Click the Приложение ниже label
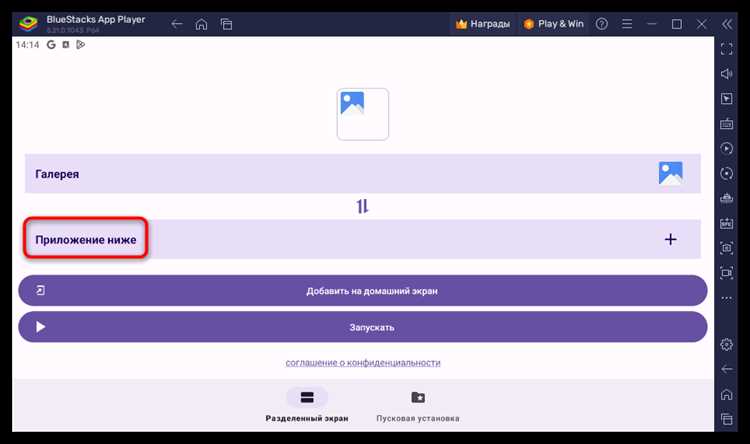The height and width of the screenshot is (444, 750). (x=86, y=239)
